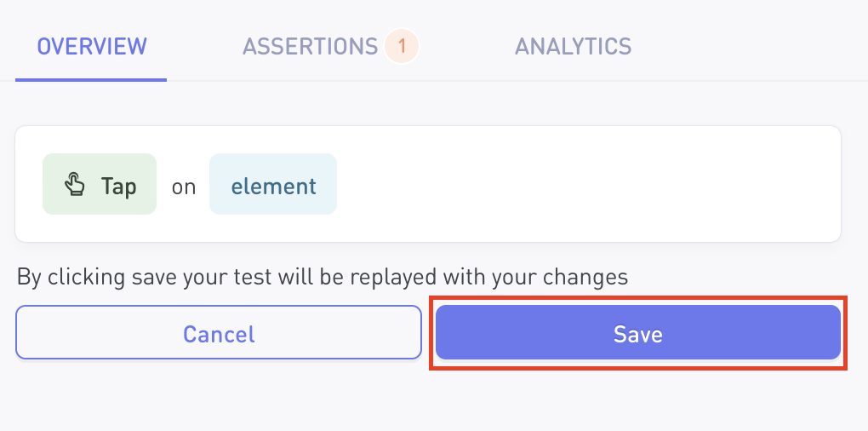Screen dimensions: 868x431
Task: Select the green Tap action chip
Action: (100, 185)
